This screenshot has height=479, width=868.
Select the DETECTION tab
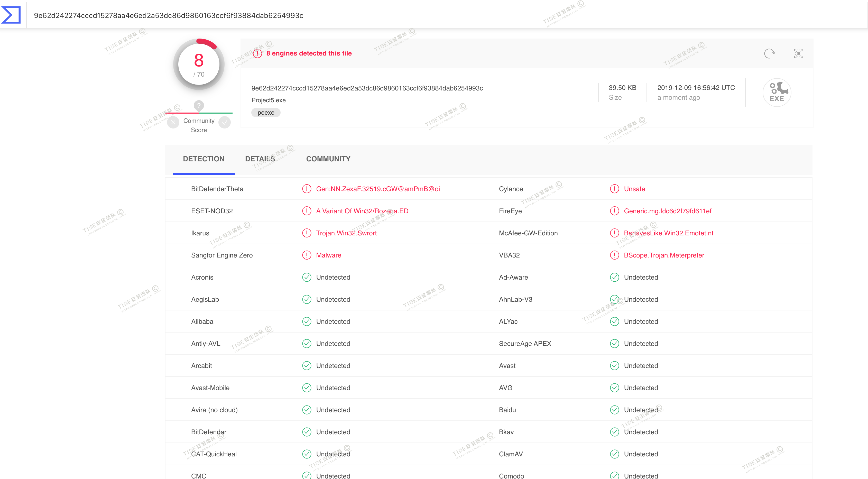coord(204,159)
